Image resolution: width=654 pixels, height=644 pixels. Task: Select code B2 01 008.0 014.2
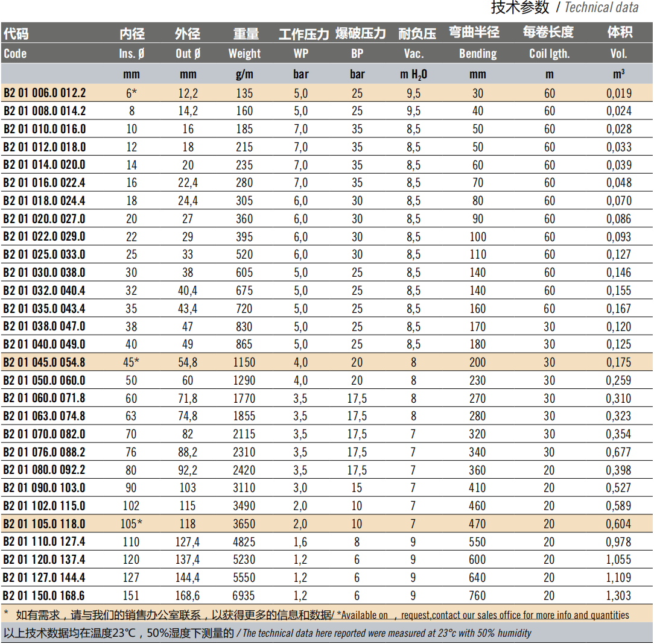(x=45, y=111)
